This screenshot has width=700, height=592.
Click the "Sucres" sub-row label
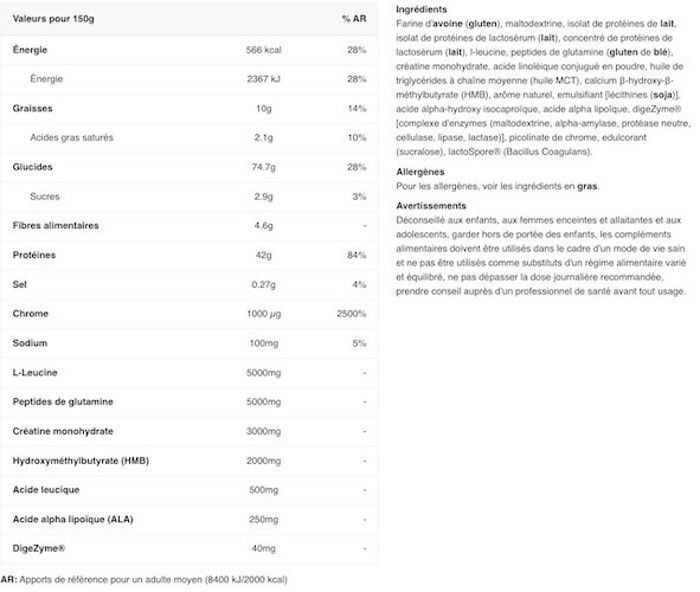tap(47, 196)
